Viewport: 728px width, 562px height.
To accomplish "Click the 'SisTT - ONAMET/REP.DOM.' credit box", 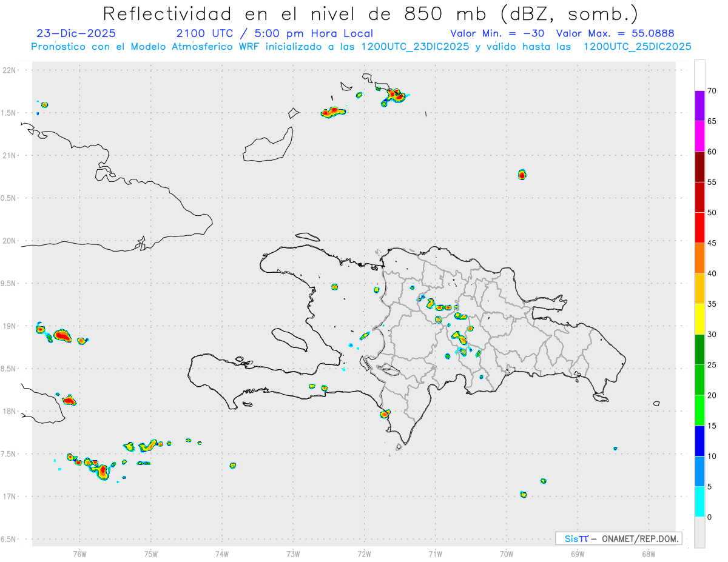I will (618, 538).
